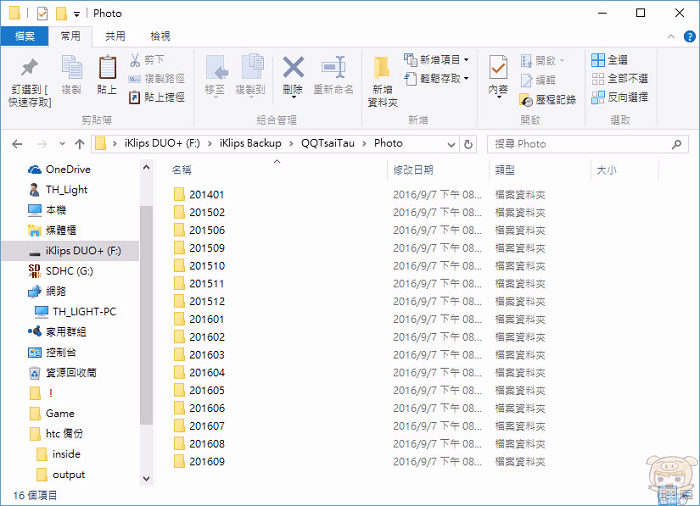The image size is (700, 506).
Task: Select folder 201401
Action: point(199,195)
